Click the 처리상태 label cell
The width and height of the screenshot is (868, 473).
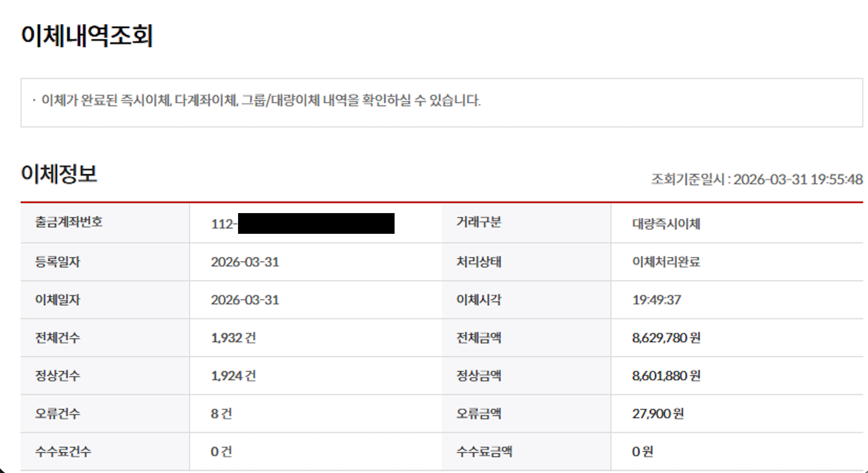click(x=526, y=262)
